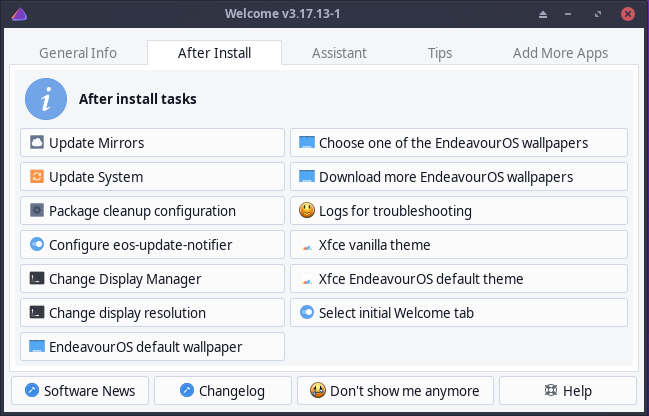Click the crying emoji on Don't show me anymore
This screenshot has width=649, height=416.
[x=317, y=390]
